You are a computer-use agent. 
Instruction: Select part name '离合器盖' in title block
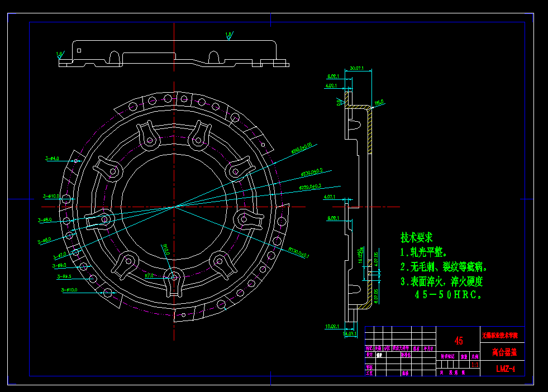coord(504,352)
